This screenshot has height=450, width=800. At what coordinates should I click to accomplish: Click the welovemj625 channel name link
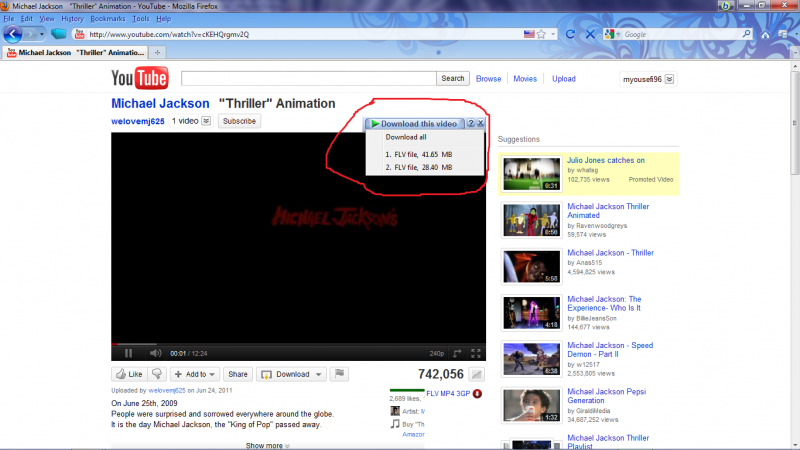138,121
